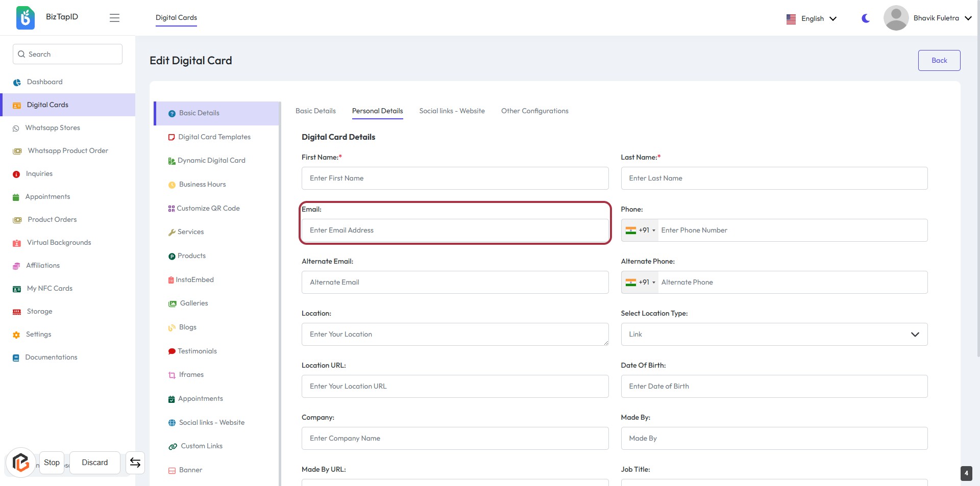Viewport: 980px width, 486px height.
Task: Click the BizTapID logo icon
Action: pos(25,18)
